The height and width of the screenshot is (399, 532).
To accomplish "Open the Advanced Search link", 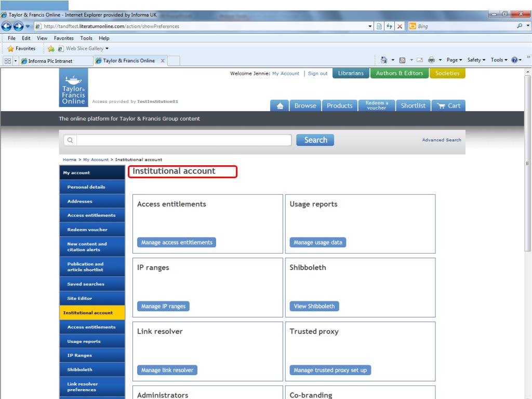I will [x=442, y=140].
